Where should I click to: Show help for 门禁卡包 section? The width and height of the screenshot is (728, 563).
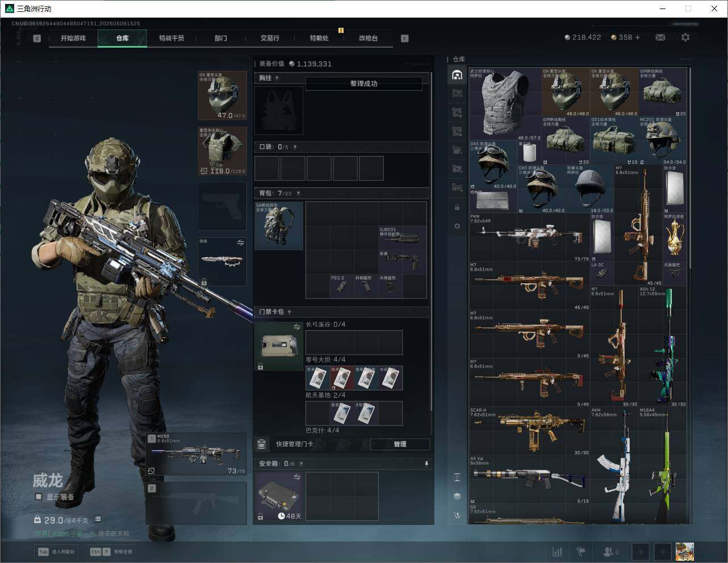(289, 312)
